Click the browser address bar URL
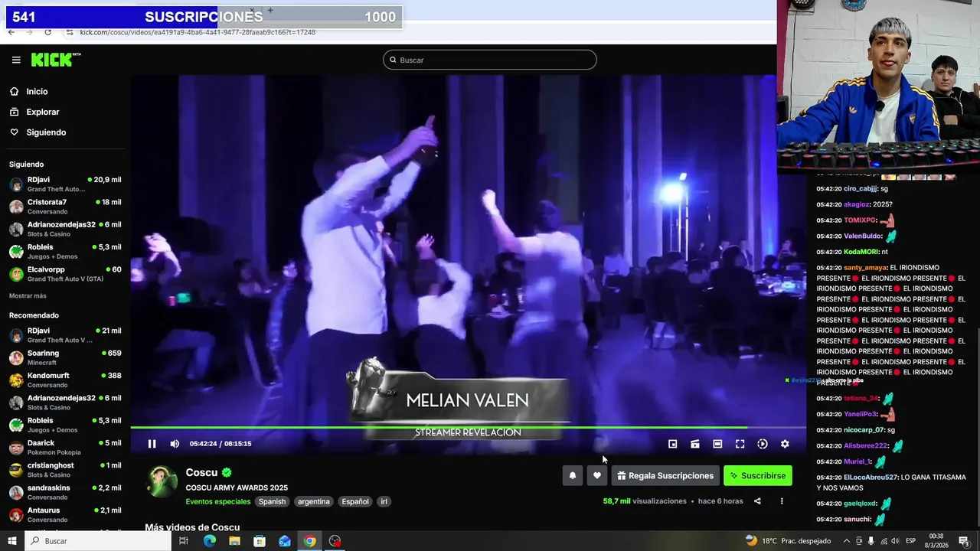Image resolution: width=980 pixels, height=551 pixels. pos(198,32)
